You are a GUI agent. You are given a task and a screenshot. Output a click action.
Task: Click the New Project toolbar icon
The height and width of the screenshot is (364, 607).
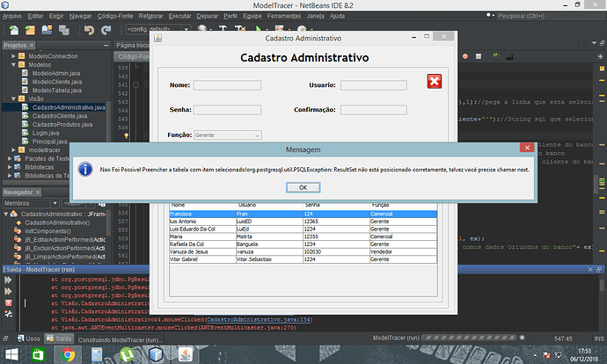(x=30, y=30)
